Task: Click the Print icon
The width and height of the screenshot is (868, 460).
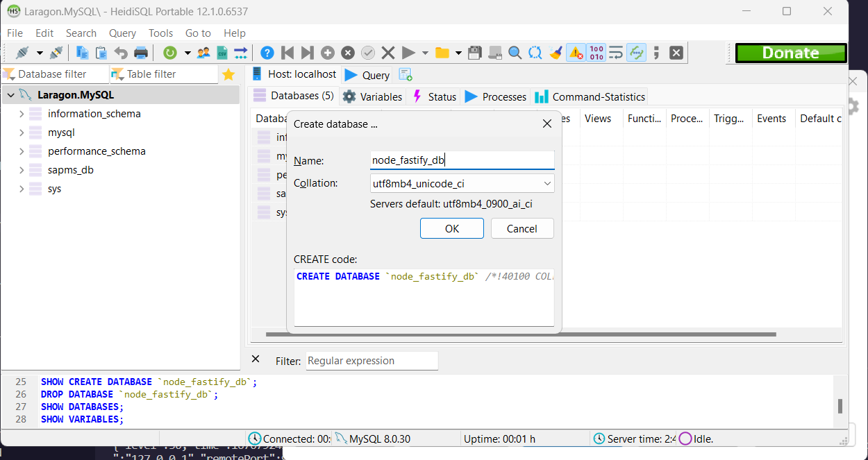Action: click(x=141, y=53)
